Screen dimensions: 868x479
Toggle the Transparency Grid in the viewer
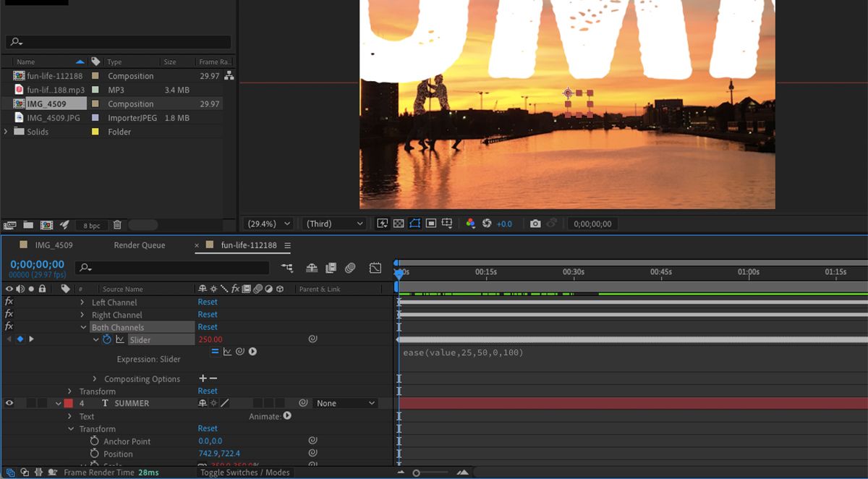[399, 224]
